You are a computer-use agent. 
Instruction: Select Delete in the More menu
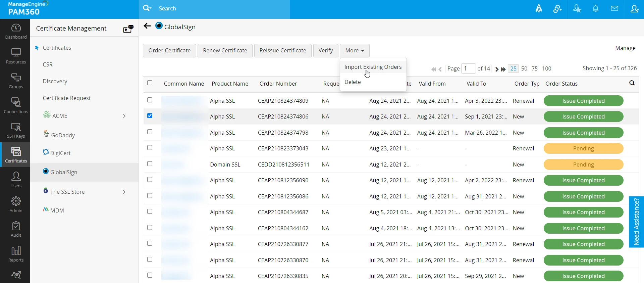(x=353, y=82)
